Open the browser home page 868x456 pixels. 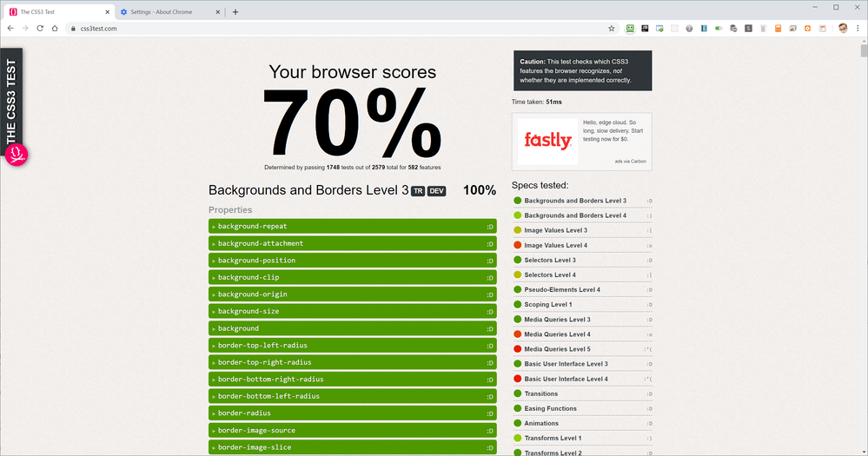pos(54,28)
